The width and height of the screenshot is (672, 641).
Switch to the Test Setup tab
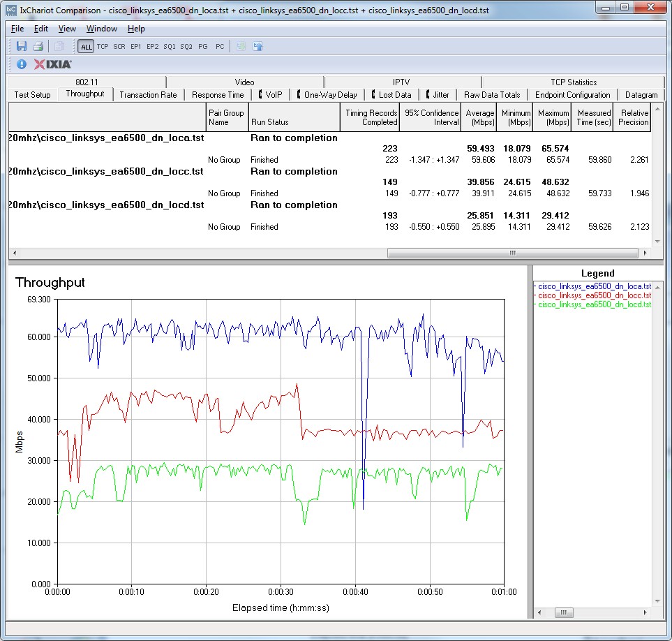tap(32, 95)
